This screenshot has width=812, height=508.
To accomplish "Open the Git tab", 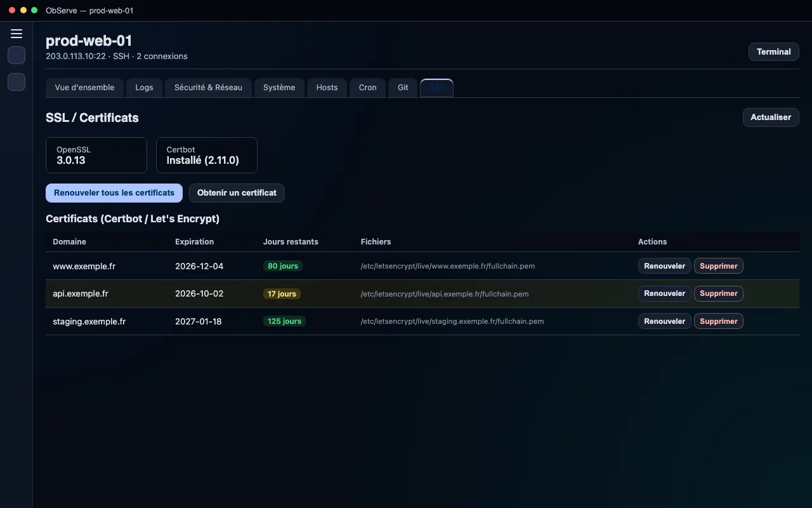I will pos(403,88).
